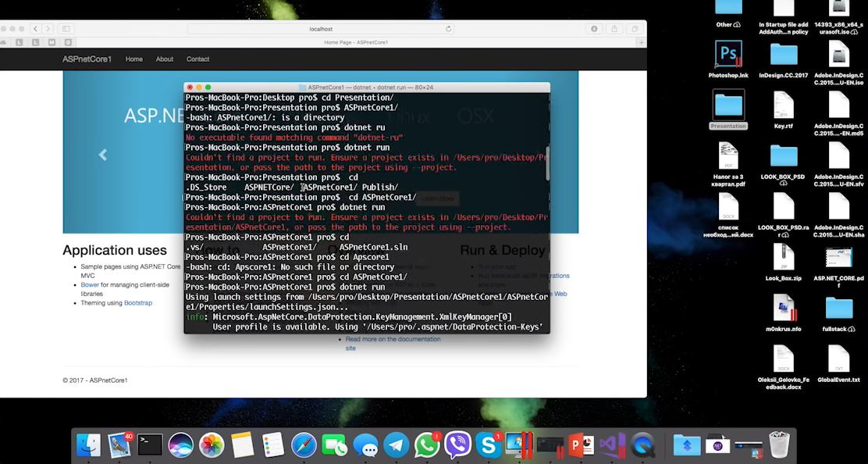Open Messages from the Dock

pyautogui.click(x=365, y=444)
